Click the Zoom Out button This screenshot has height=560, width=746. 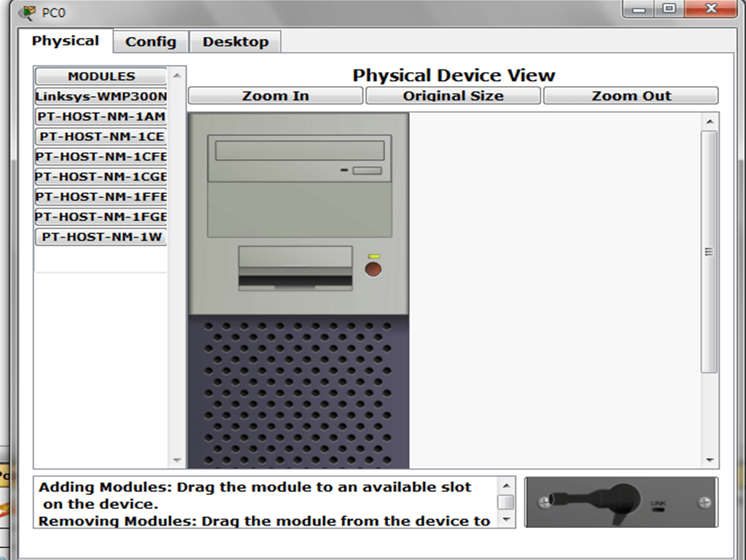pos(631,96)
